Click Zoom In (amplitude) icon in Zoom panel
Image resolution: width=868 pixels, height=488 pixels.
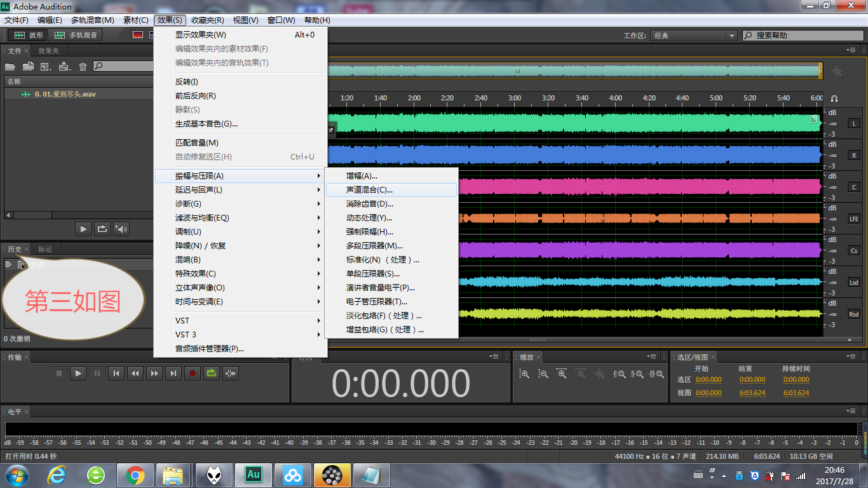click(524, 374)
